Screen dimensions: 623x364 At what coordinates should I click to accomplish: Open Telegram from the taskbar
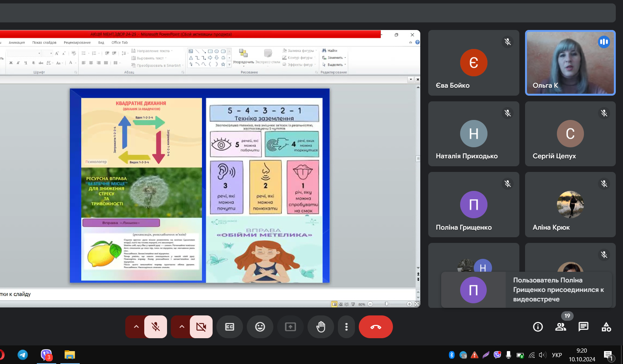click(x=23, y=355)
